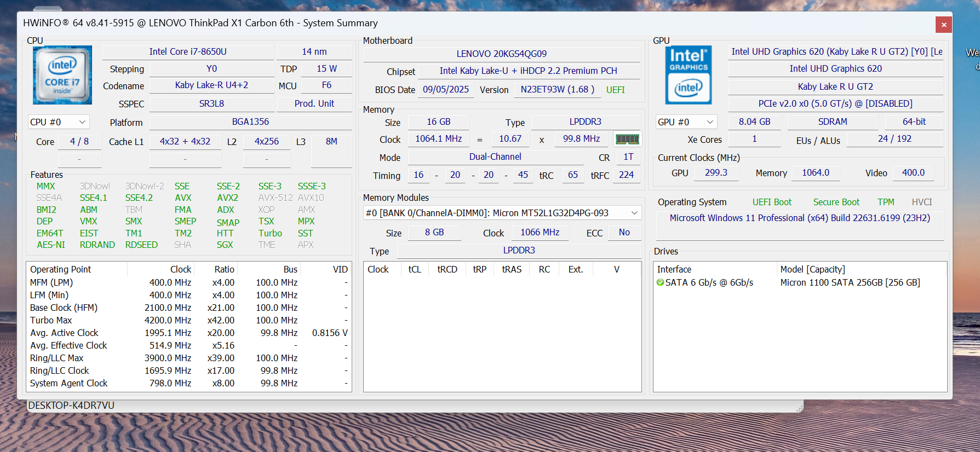
Task: Open the GPU #0 selector dropdown
Action: point(686,122)
